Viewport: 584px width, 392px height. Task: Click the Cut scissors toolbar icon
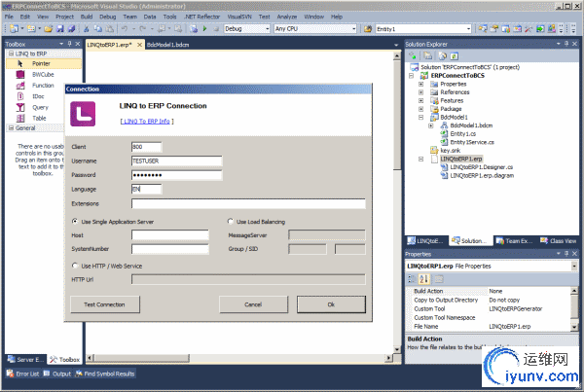(87, 28)
